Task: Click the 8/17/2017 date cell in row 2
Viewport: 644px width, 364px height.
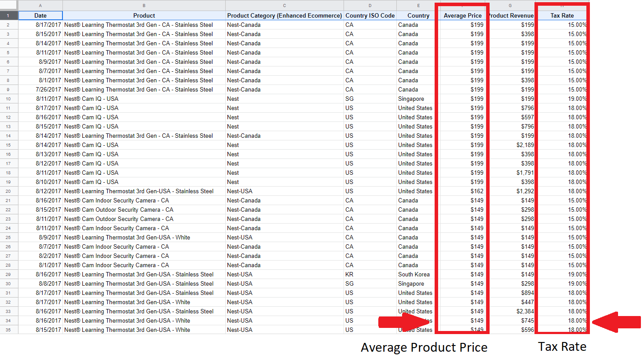Action: pyautogui.click(x=40, y=25)
